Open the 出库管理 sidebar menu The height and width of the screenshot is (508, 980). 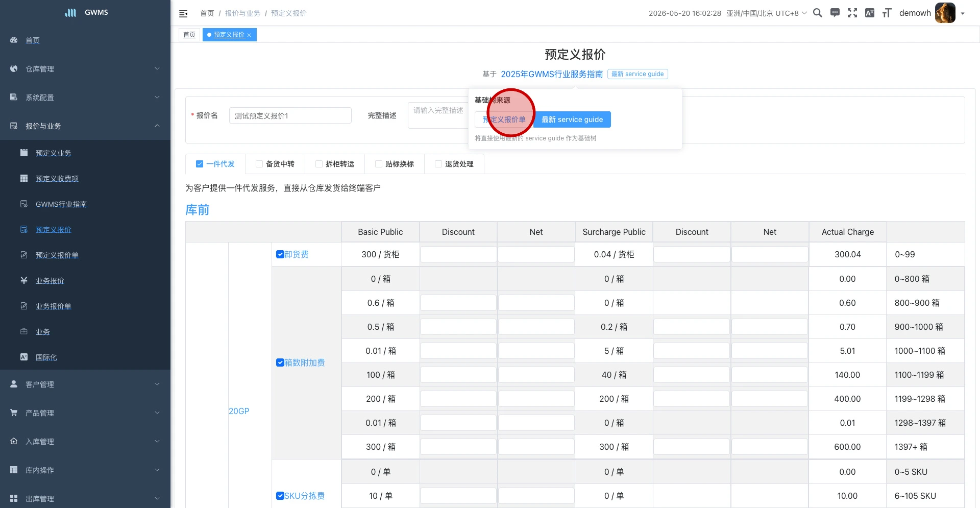coord(85,498)
